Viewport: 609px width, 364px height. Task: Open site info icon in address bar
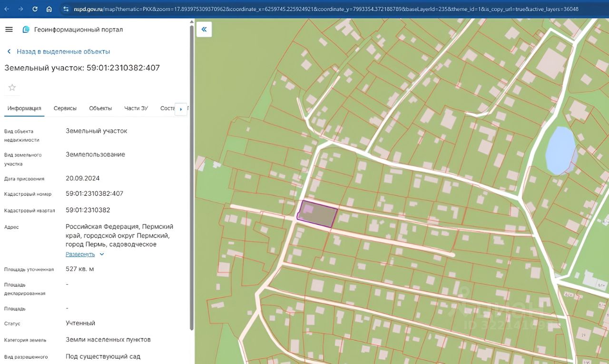pos(66,9)
